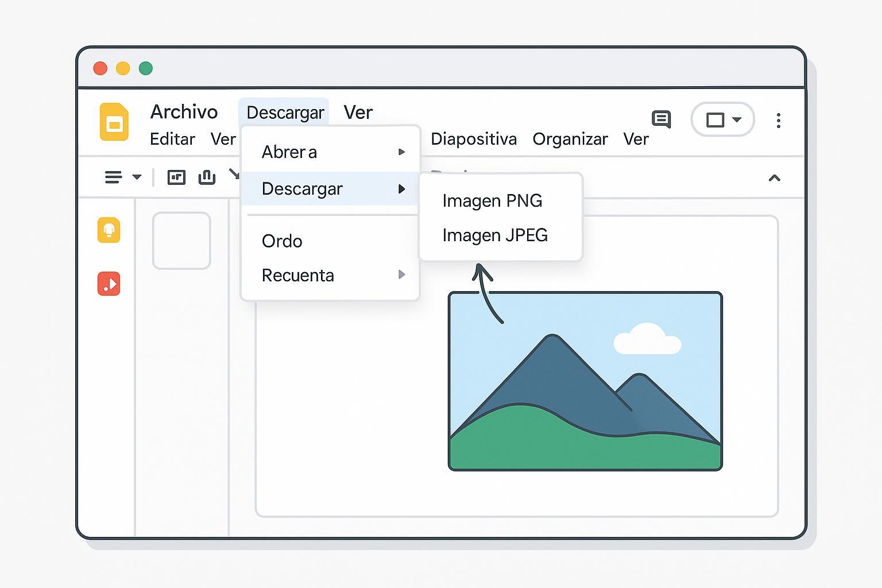The width and height of the screenshot is (882, 588).
Task: Click the Ordo menu entry
Action: [282, 241]
